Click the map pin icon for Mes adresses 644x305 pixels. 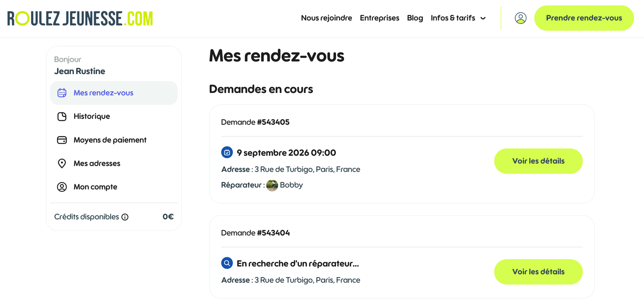pos(62,163)
